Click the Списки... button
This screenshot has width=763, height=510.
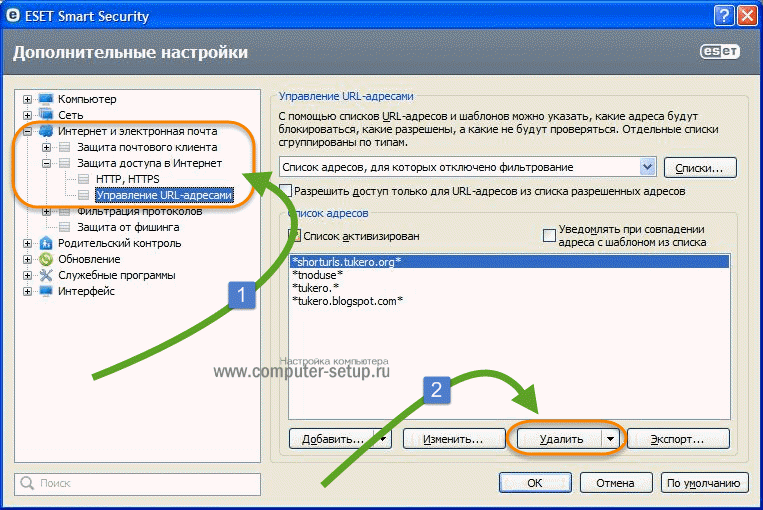pos(700,168)
